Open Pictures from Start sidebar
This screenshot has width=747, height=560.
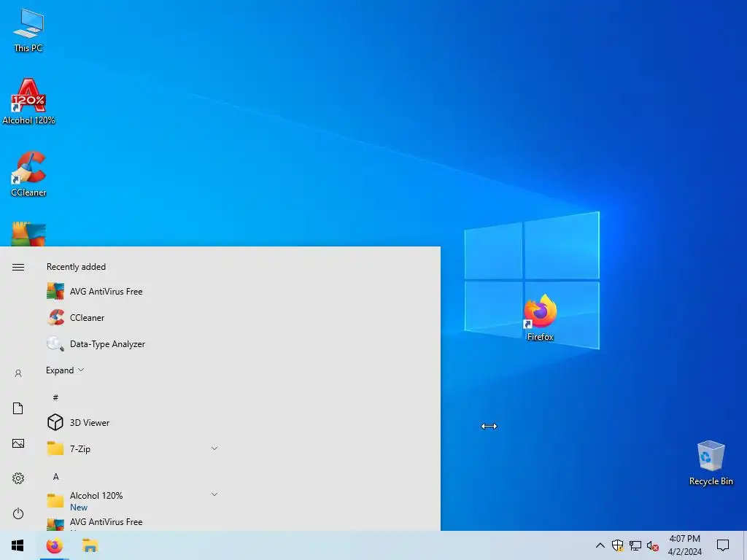point(18,443)
